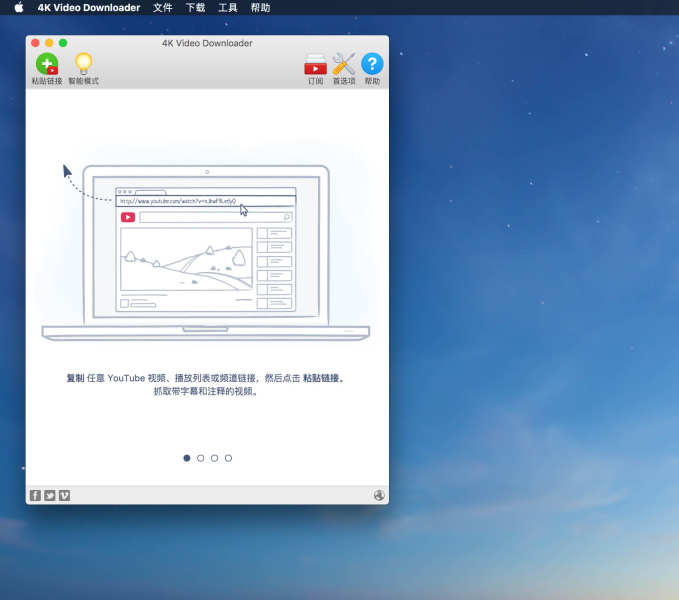This screenshot has width=679, height=600.
Task: Open the 下载 menu
Action: (195, 7)
